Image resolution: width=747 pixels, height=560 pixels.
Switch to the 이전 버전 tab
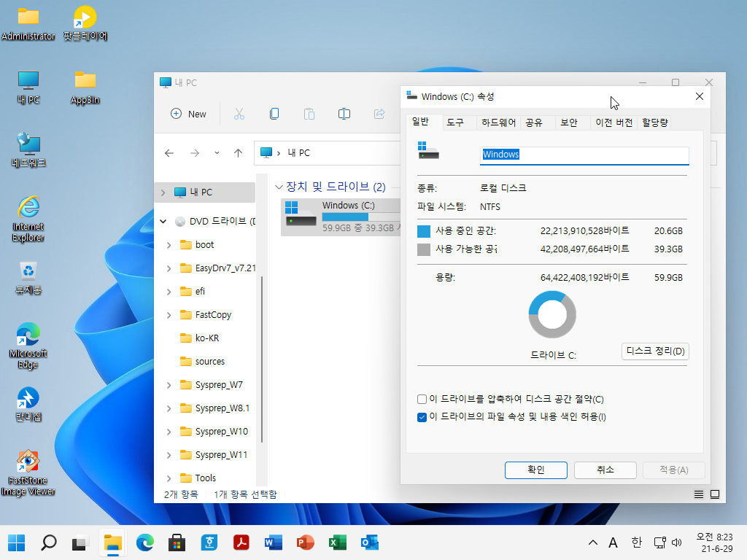click(614, 122)
